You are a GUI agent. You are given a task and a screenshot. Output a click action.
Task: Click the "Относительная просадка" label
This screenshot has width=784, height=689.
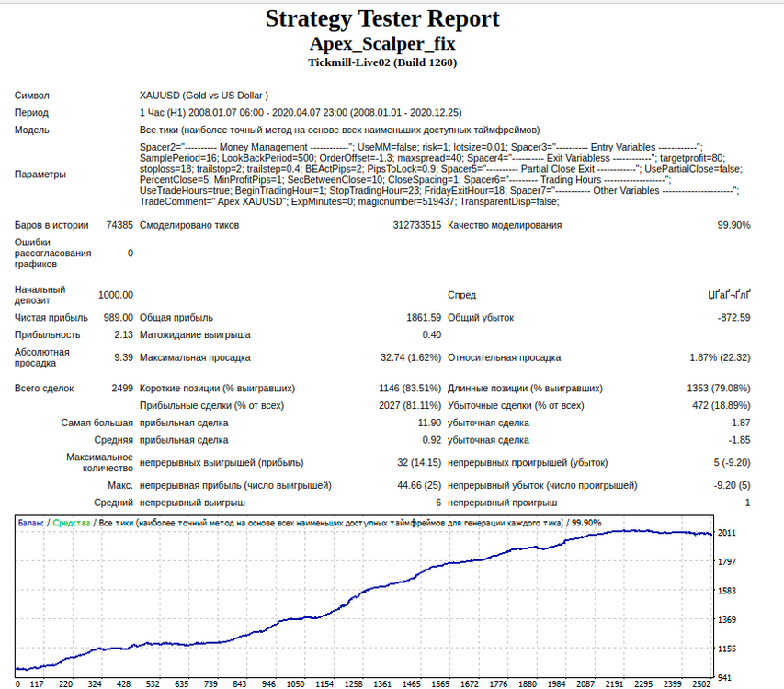[x=504, y=357]
